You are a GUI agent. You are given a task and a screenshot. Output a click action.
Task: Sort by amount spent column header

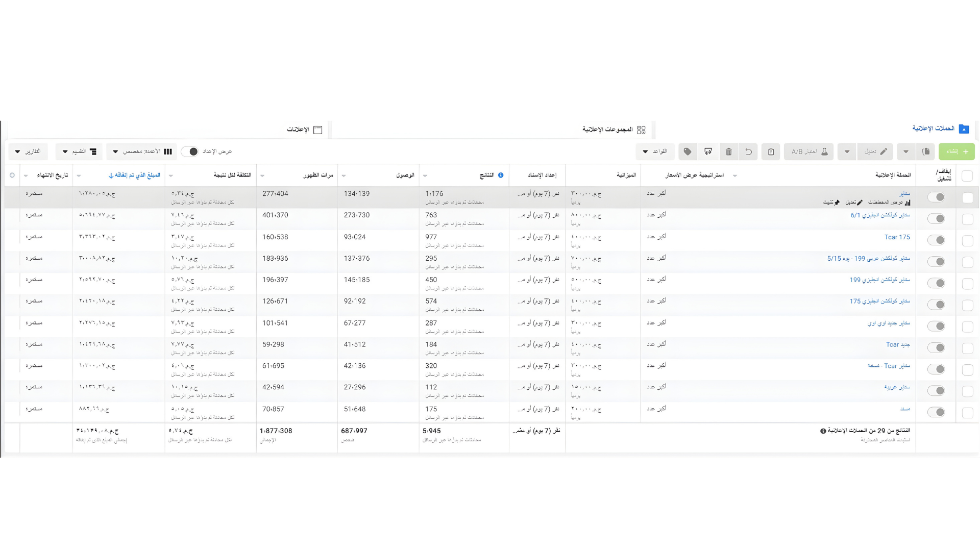[x=135, y=175]
